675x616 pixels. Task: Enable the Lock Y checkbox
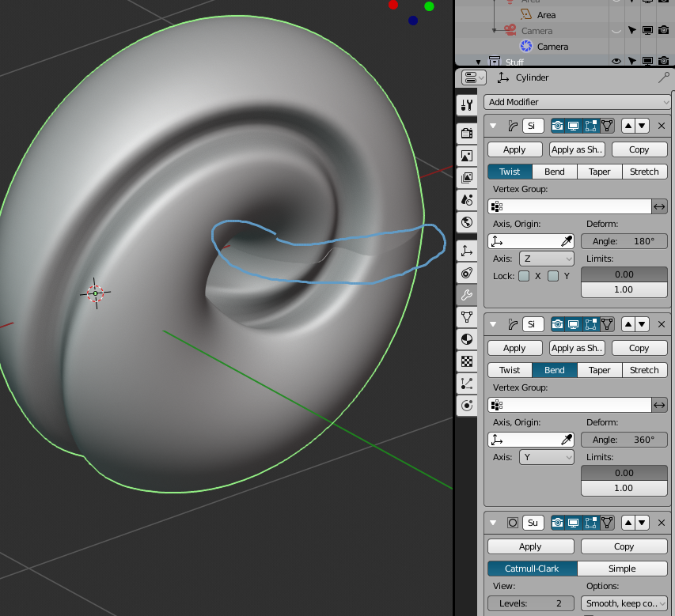(x=553, y=276)
